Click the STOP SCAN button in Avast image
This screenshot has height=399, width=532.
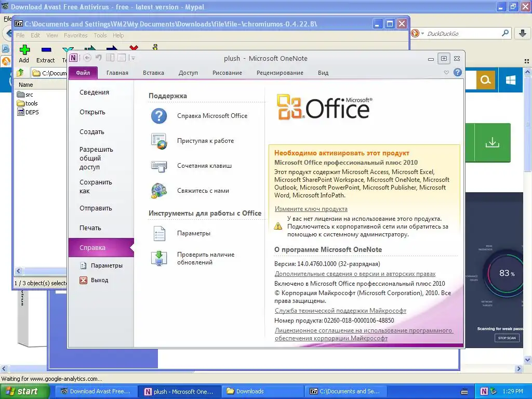click(507, 338)
